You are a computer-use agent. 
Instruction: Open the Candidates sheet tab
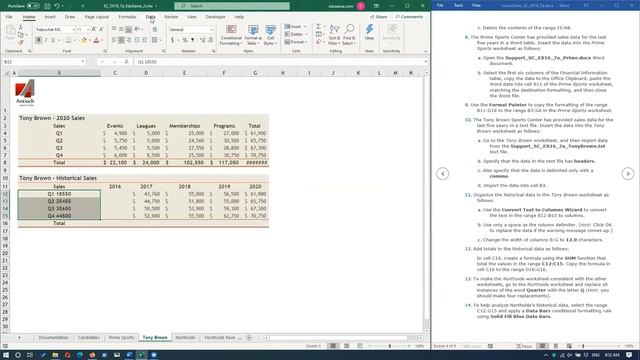click(x=89, y=338)
